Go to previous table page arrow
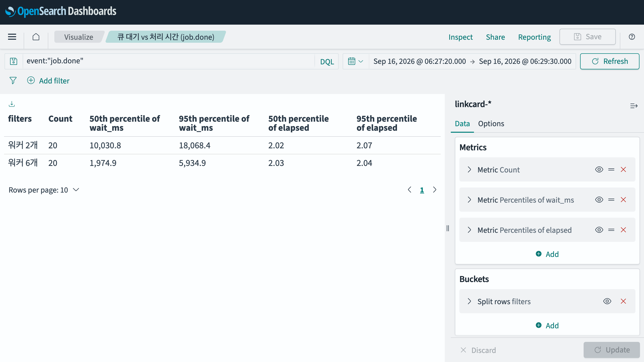 pos(410,190)
